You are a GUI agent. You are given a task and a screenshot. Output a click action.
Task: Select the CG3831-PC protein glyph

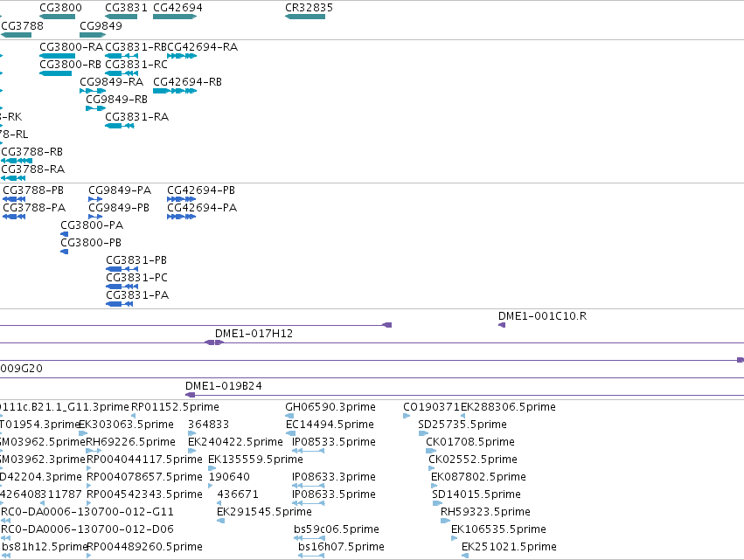[x=122, y=287]
